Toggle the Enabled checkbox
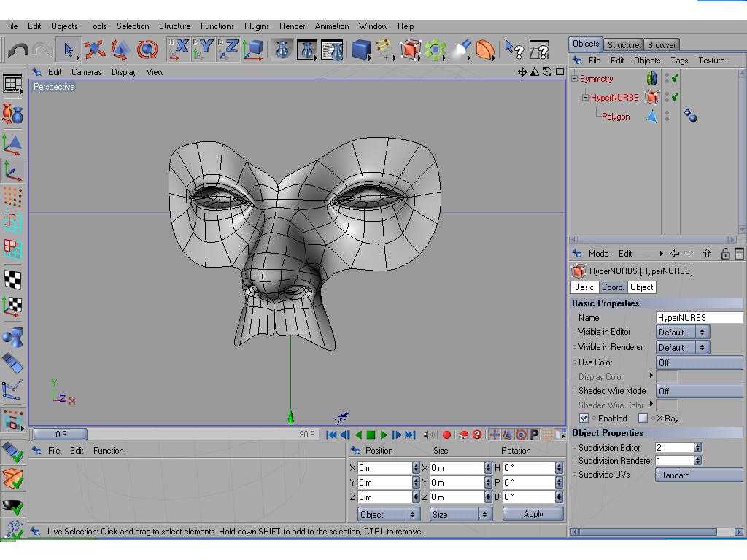The image size is (747, 560). point(584,418)
